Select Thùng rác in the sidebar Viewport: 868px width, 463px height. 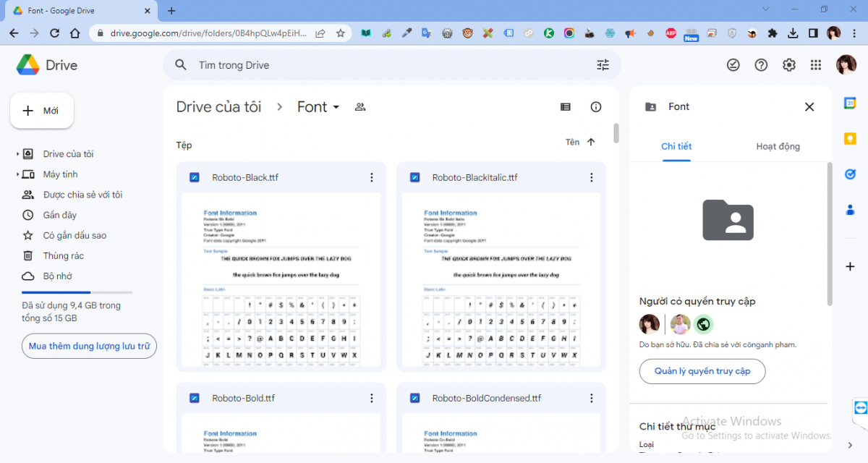point(63,255)
